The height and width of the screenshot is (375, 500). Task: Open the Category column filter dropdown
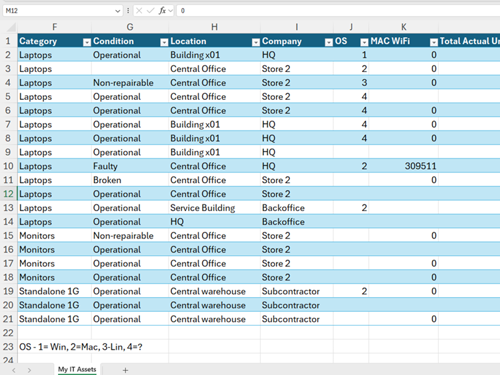pos(87,42)
